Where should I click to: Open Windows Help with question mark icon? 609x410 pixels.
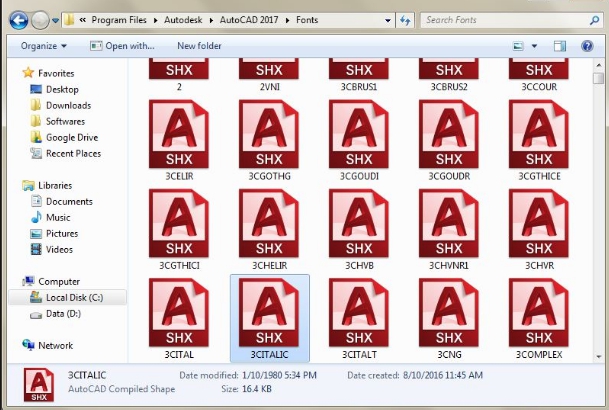pos(587,46)
